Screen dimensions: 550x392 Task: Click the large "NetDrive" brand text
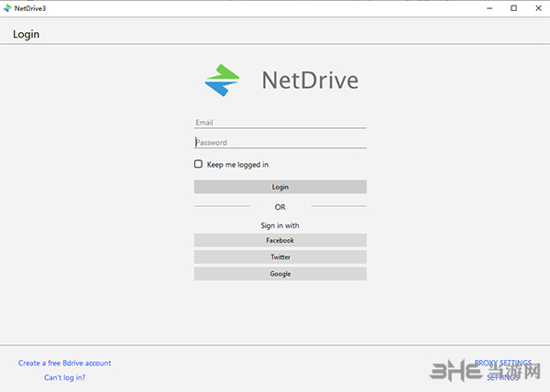click(310, 81)
